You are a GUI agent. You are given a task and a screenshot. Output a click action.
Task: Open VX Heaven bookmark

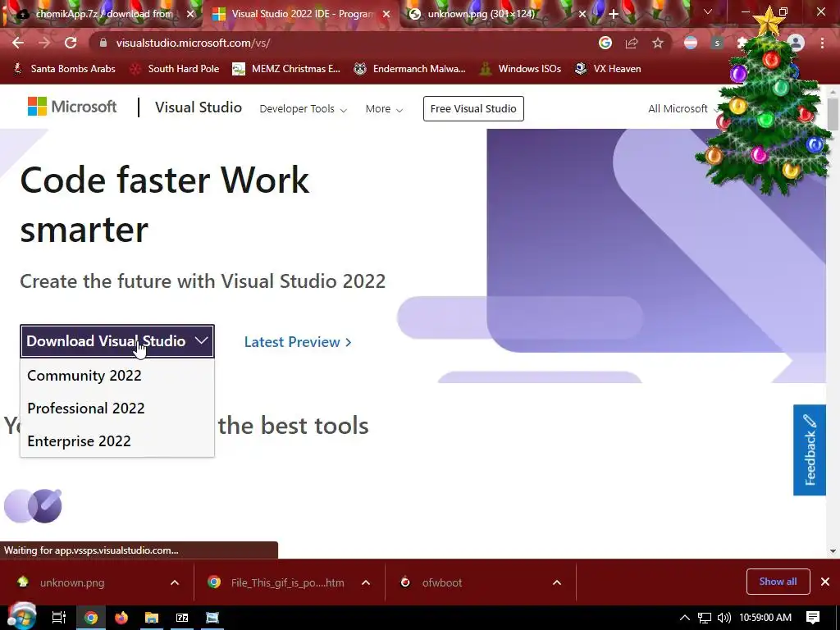608,69
